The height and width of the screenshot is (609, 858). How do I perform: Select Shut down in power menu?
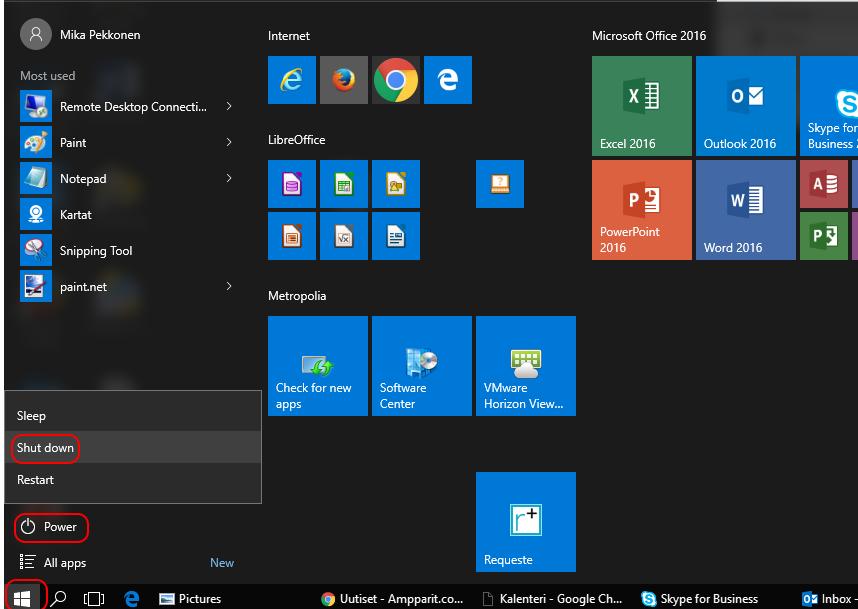[133, 447]
